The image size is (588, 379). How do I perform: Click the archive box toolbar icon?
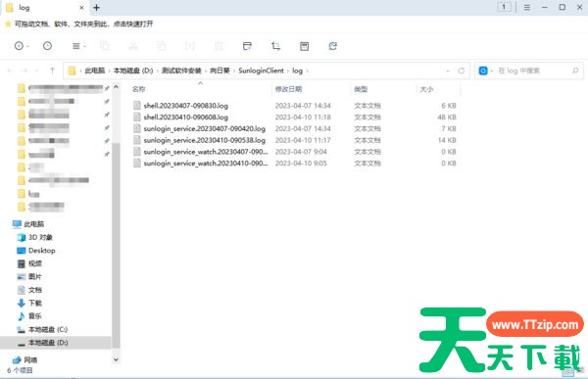coord(304,46)
